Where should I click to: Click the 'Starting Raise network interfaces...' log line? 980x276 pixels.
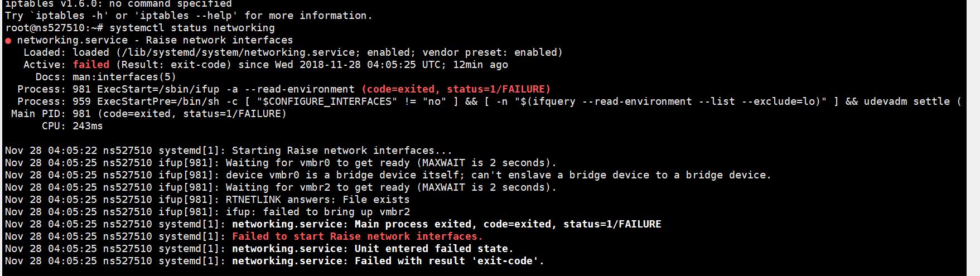point(341,151)
